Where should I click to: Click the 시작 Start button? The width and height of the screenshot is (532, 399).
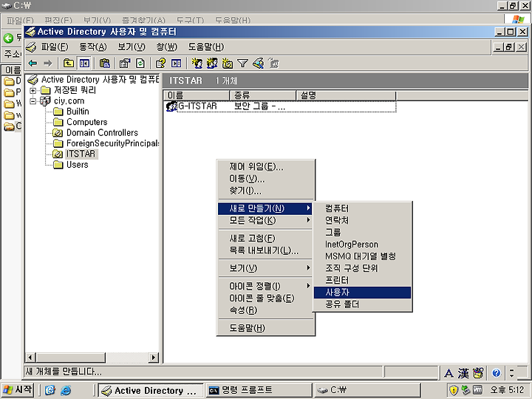[18, 390]
